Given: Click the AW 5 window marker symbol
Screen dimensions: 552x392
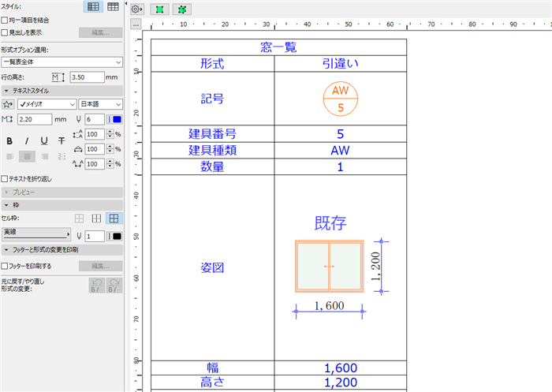Looking at the screenshot, I should click(x=341, y=99).
